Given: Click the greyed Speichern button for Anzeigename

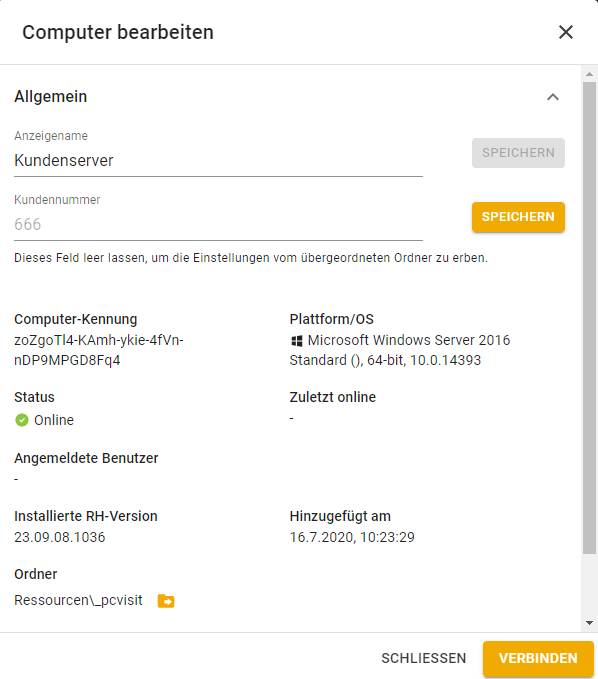Looking at the screenshot, I should click(518, 153).
